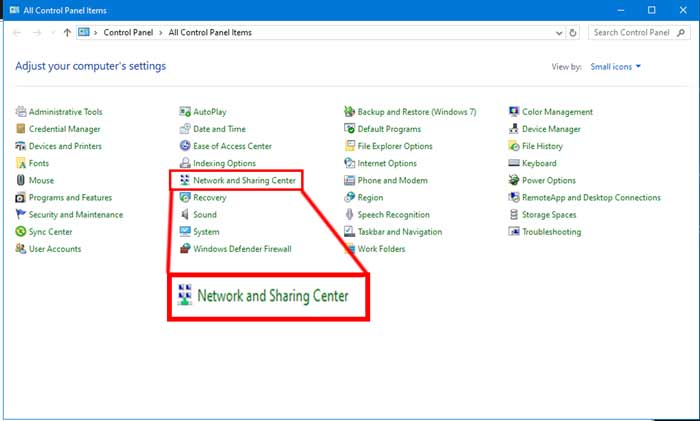Viewport: 700px width, 421px height.
Task: Open the Keyboard icon
Action: 514,163
